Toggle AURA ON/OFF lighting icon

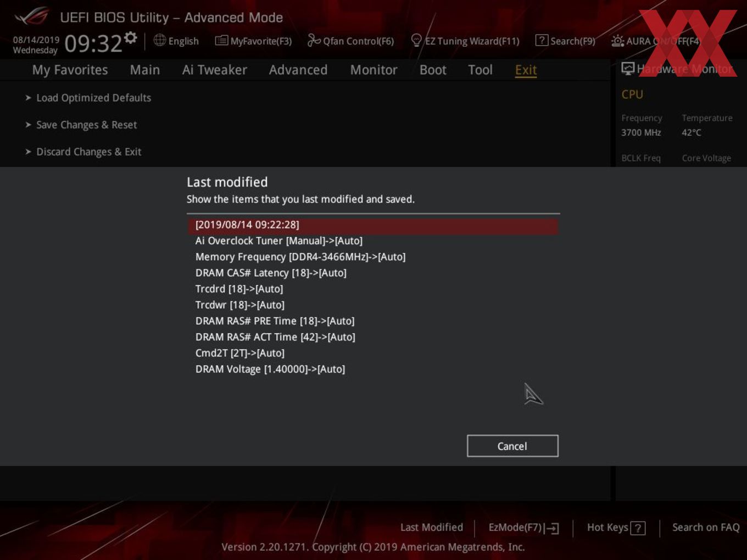(617, 41)
